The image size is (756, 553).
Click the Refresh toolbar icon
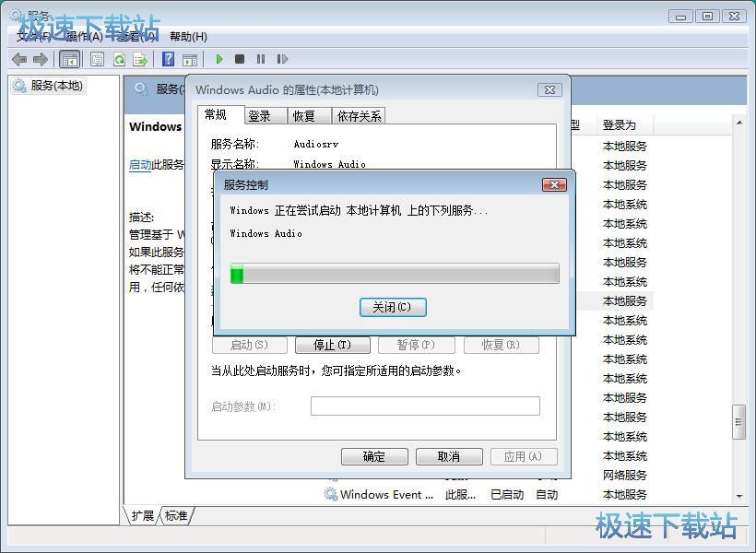[119, 59]
